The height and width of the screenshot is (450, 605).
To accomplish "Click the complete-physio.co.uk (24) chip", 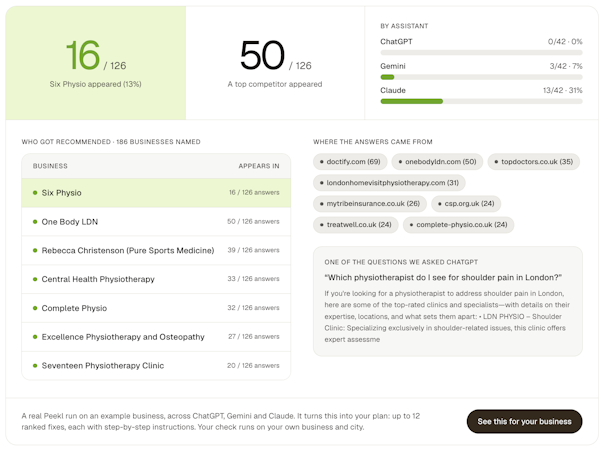I will pos(458,225).
